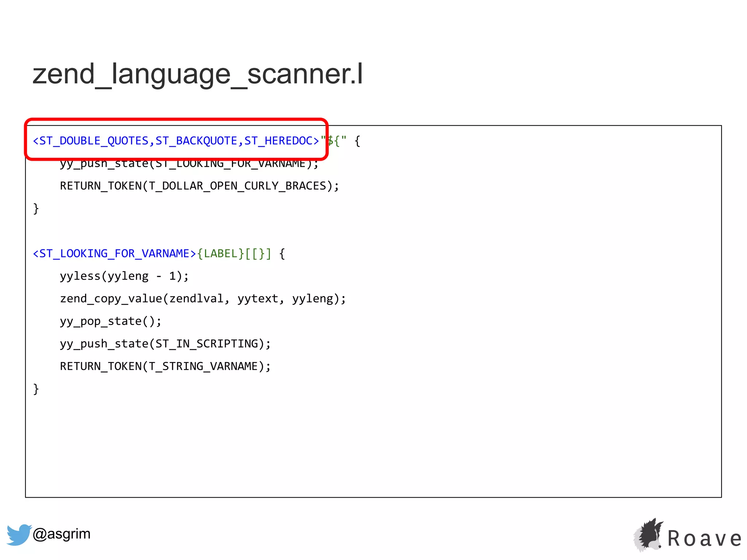Select the yy_push_state(ST_LOOKING_FOR_VARNAME) line
This screenshot has height=560, width=747.
pyautogui.click(x=189, y=164)
